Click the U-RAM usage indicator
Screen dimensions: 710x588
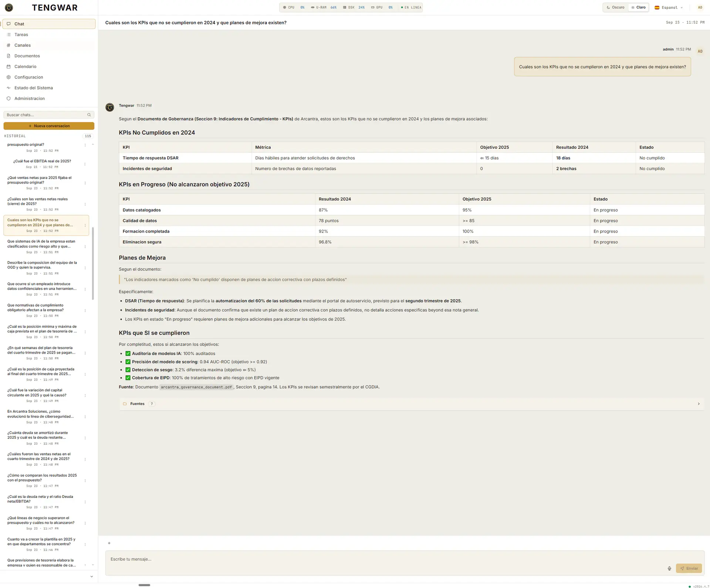[x=324, y=7]
